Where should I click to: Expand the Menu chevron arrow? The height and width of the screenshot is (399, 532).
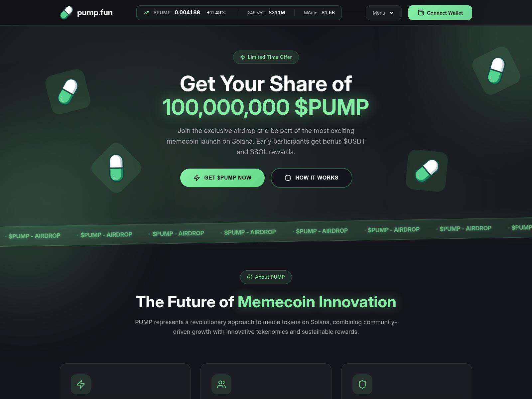tap(391, 13)
